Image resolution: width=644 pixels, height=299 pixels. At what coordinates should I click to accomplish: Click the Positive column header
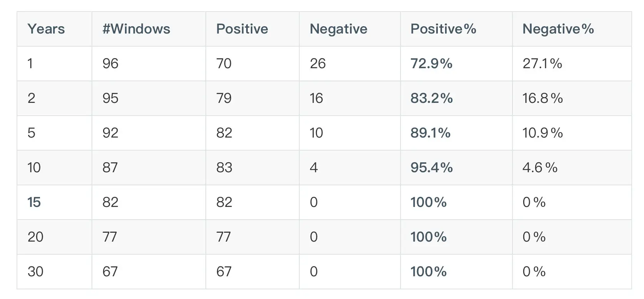(x=242, y=29)
